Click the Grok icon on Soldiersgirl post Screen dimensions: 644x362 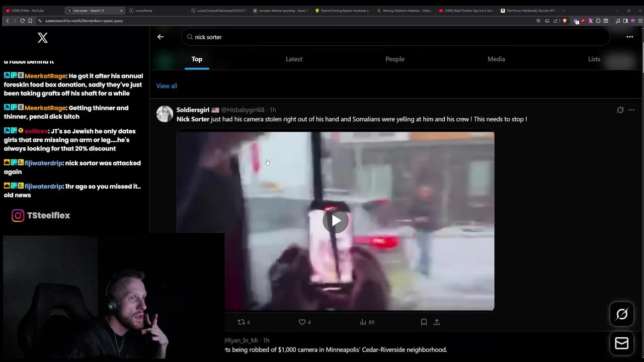coord(620,110)
